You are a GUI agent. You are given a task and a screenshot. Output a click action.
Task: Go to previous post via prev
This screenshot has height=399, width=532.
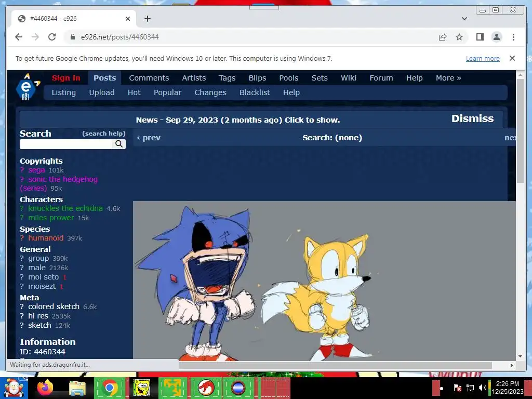149,138
